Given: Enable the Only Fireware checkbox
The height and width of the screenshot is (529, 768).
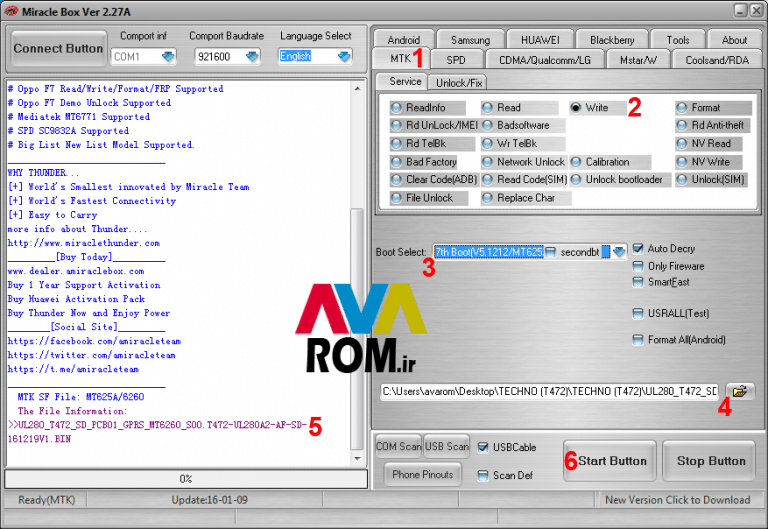Looking at the screenshot, I should pyautogui.click(x=639, y=266).
